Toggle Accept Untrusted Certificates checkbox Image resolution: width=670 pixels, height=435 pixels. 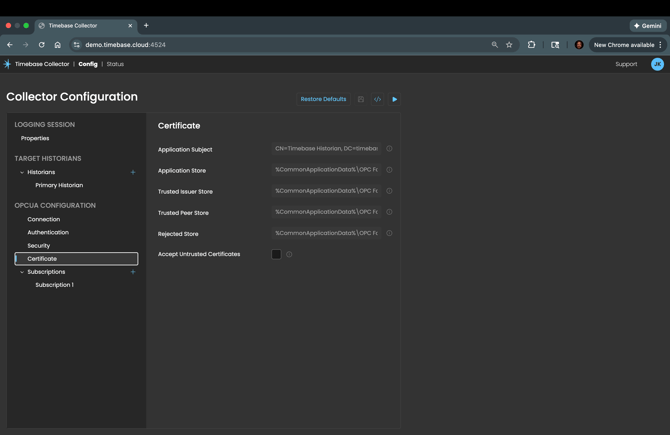coord(276,254)
